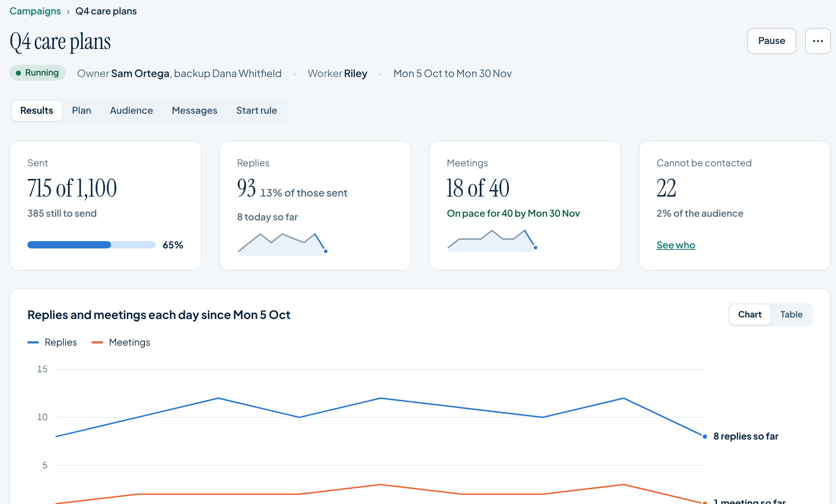This screenshot has height=504, width=836.
Task: Click '8 today so far' text
Action: pos(267,217)
